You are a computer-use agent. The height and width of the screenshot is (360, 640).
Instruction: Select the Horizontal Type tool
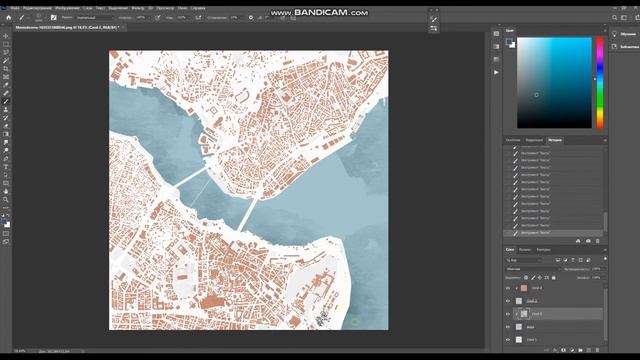[6, 167]
